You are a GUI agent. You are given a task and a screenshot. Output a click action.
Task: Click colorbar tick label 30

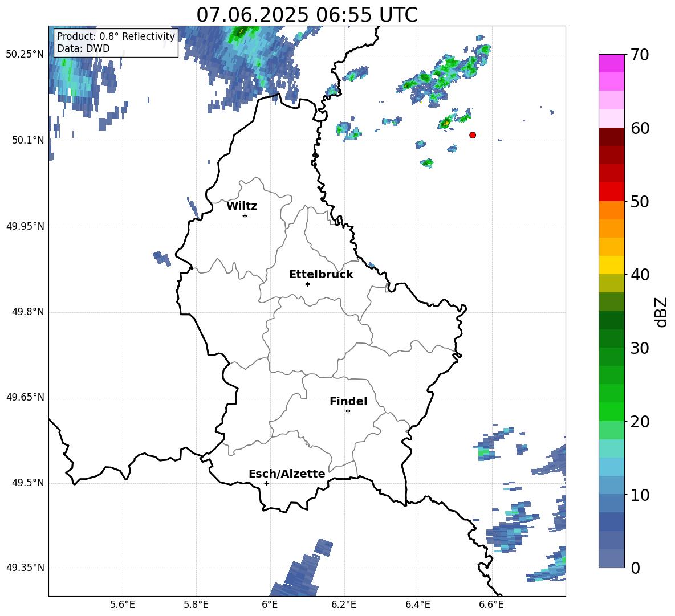point(640,348)
